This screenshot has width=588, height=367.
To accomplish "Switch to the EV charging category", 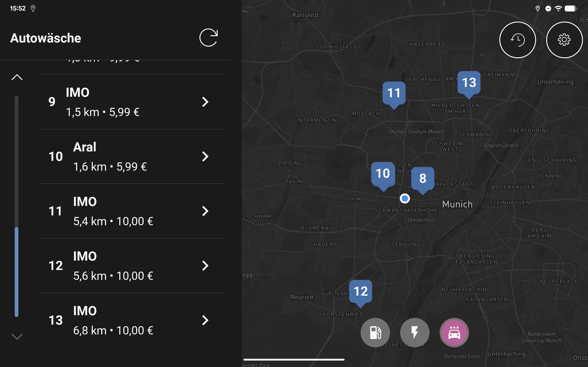I will [x=415, y=332].
